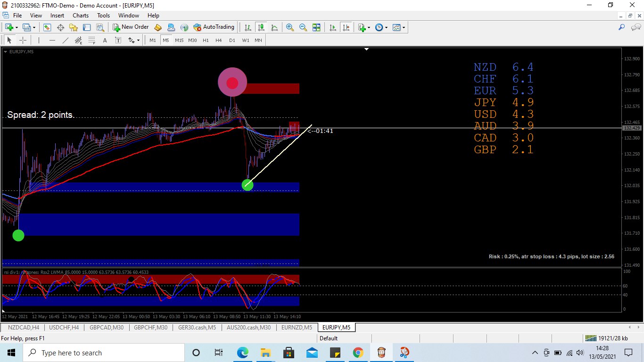
Task: Click the New Order button
Action: pos(131,27)
